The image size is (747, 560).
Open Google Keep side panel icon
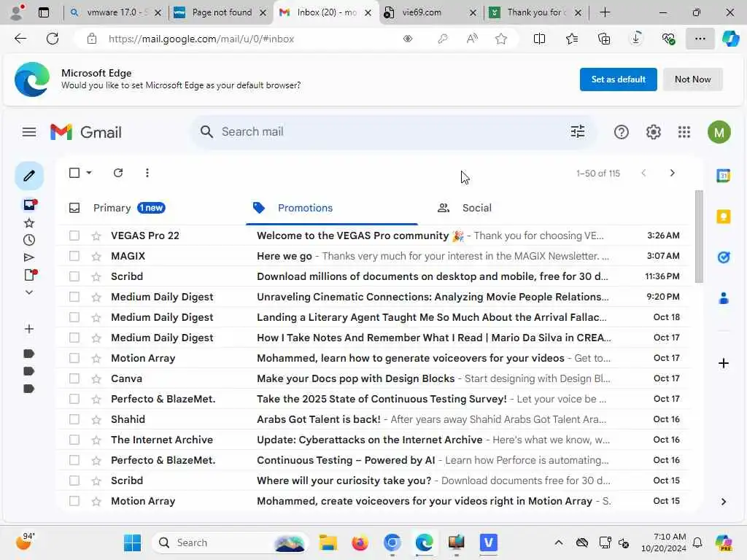click(x=723, y=217)
